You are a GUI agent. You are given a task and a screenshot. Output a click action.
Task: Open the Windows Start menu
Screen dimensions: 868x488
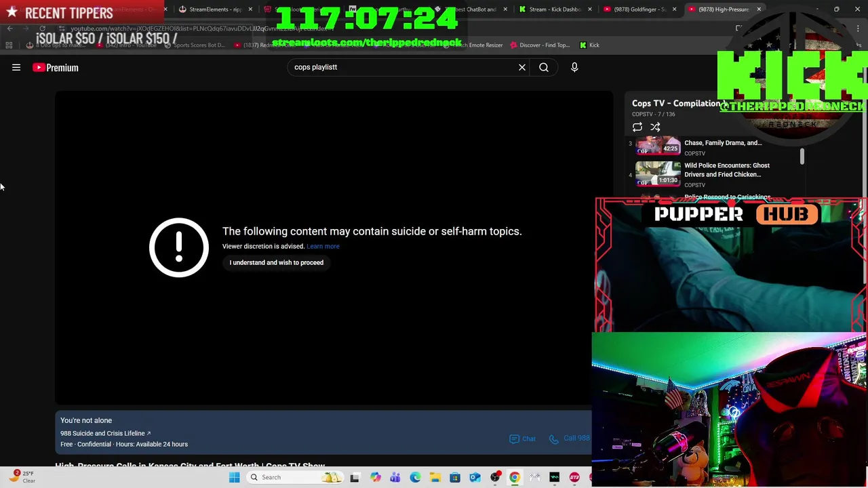click(x=234, y=477)
